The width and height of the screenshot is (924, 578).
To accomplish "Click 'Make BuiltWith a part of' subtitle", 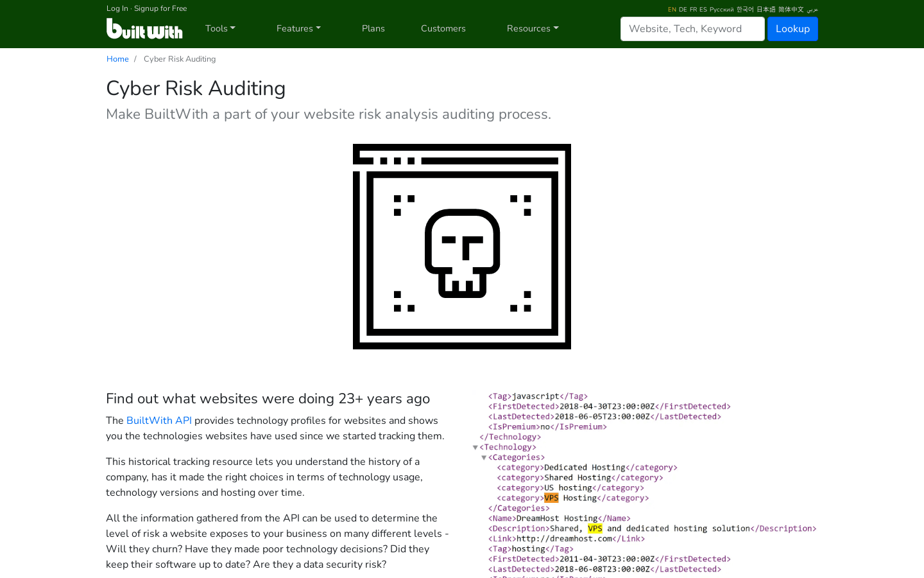I will pos(329,114).
